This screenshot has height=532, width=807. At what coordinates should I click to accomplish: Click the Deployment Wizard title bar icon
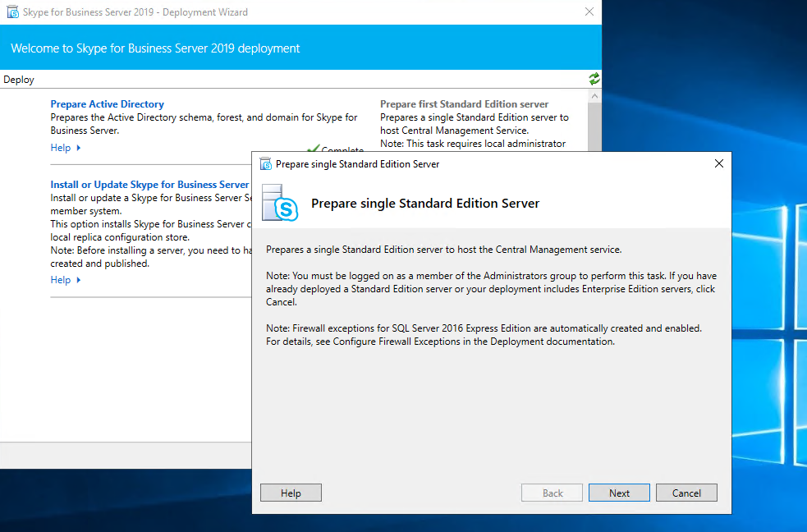pos(12,12)
